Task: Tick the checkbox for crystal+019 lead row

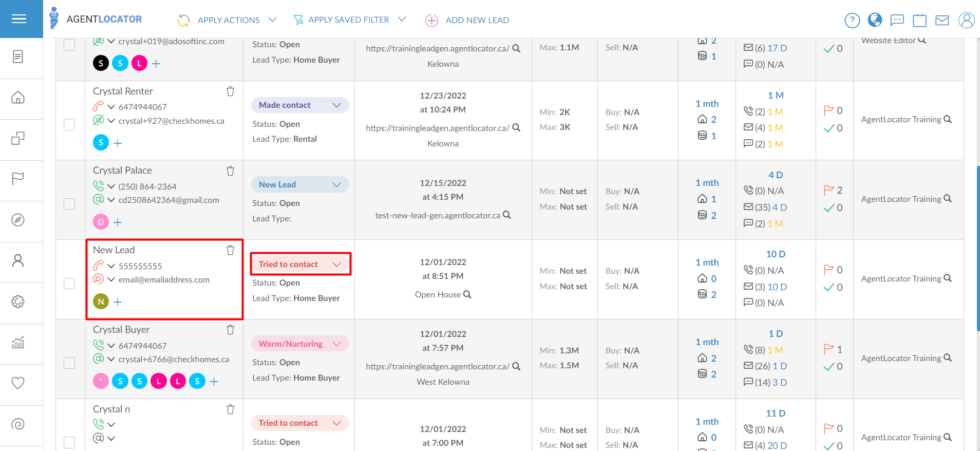Action: tap(69, 45)
